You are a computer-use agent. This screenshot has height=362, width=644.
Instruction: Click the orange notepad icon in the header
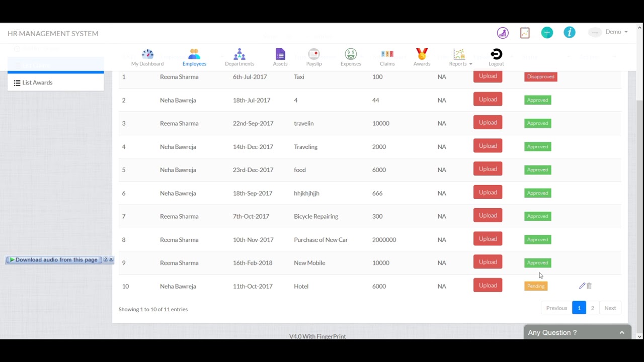(x=525, y=33)
